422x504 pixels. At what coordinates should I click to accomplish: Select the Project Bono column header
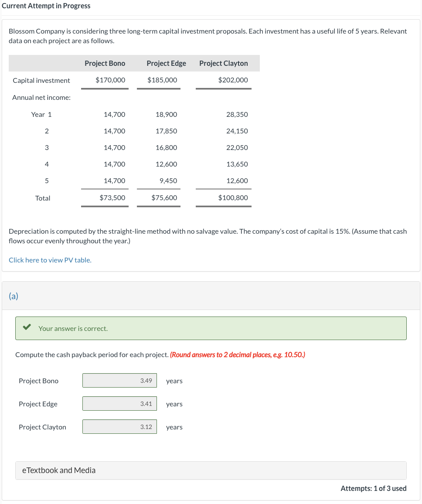[x=105, y=63]
